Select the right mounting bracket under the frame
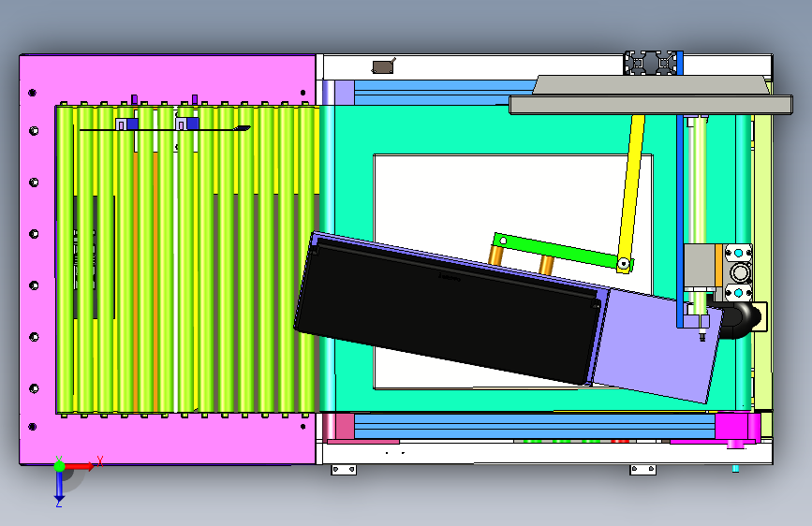The width and height of the screenshot is (812, 526). coord(642,470)
